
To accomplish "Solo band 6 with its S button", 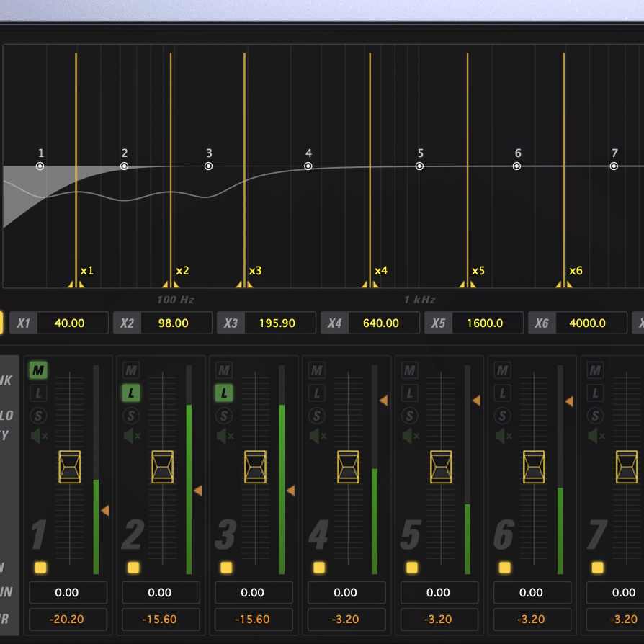I will (502, 416).
